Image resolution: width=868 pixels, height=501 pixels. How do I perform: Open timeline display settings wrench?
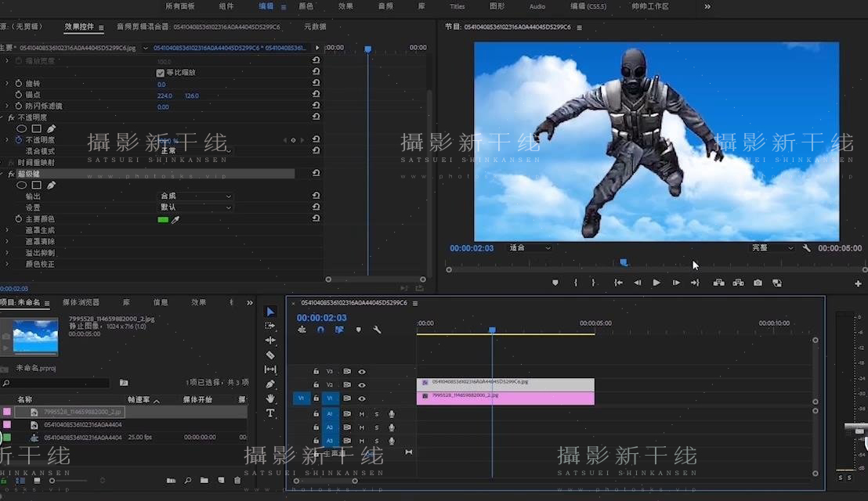coord(377,330)
